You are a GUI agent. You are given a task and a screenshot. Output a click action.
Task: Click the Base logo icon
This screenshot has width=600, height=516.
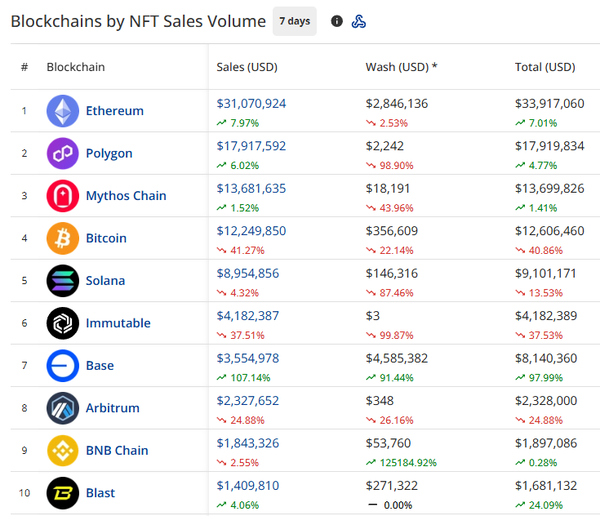coord(62,366)
